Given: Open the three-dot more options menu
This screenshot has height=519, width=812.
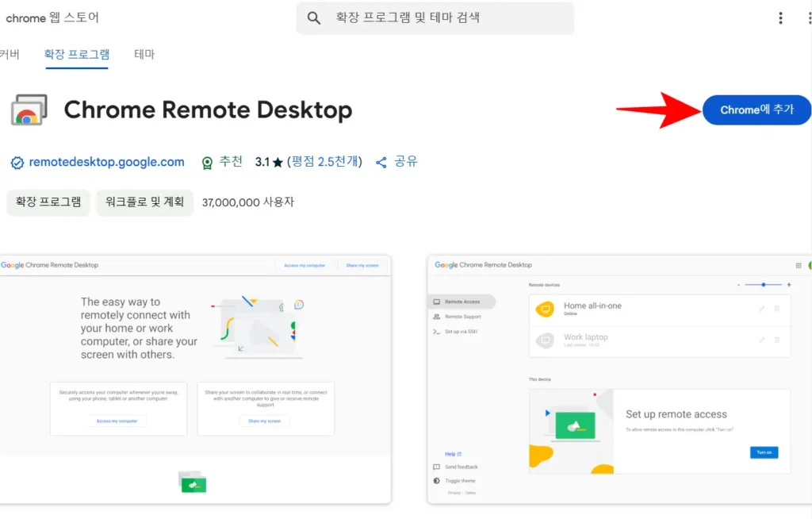Looking at the screenshot, I should point(780,18).
